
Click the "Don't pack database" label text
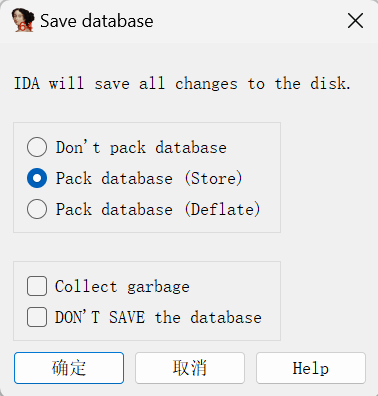coord(141,147)
